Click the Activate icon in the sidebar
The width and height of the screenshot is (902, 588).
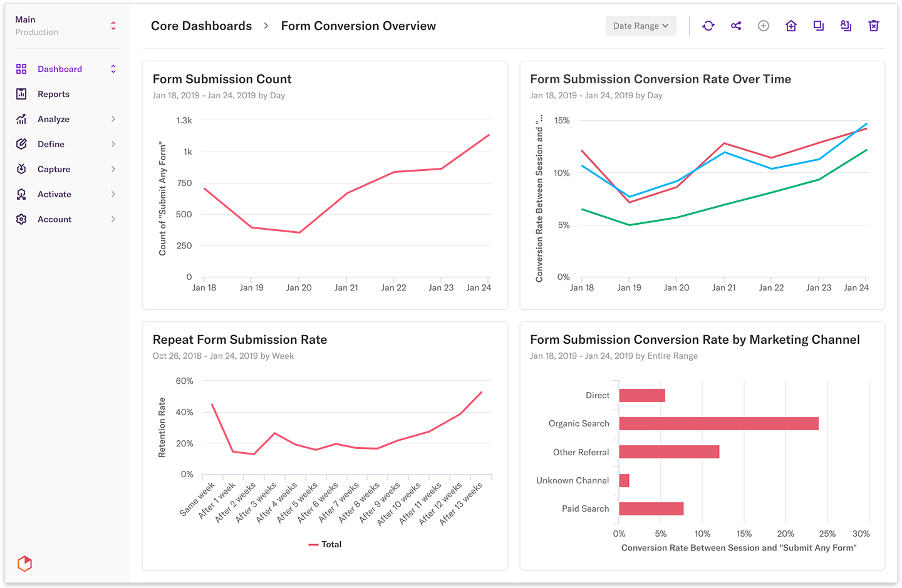(x=21, y=194)
